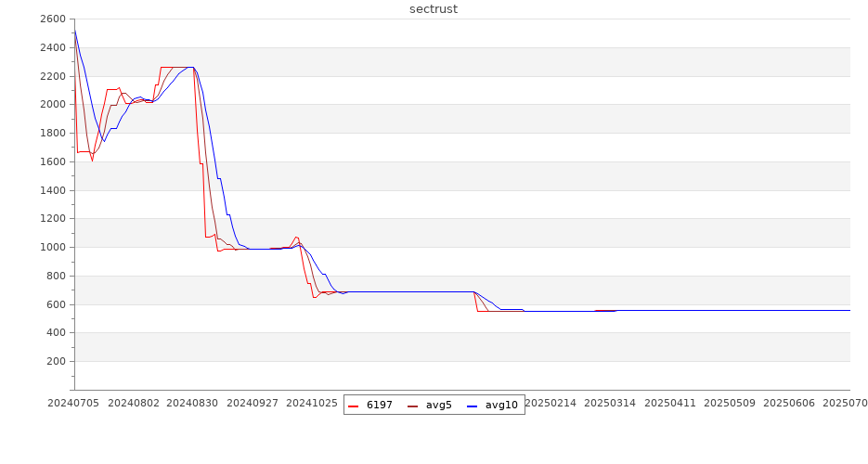The height and width of the screenshot is (464, 868).
Task: Click the x-axis date 20241025
Action: click(x=312, y=403)
